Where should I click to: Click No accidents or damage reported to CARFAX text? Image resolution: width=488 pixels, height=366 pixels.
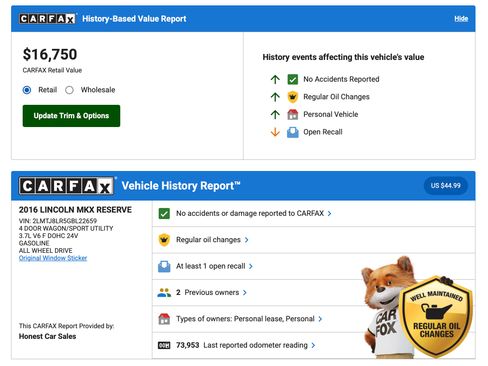[x=250, y=213]
